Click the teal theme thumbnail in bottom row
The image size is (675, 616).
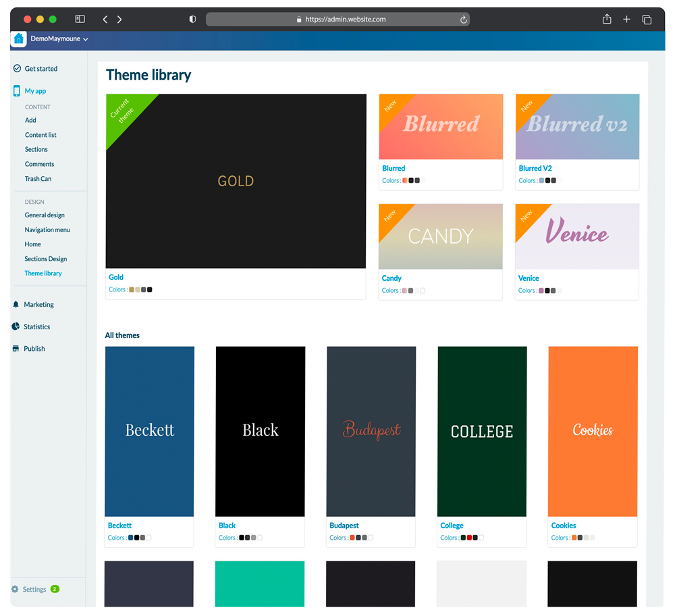pyautogui.click(x=260, y=584)
